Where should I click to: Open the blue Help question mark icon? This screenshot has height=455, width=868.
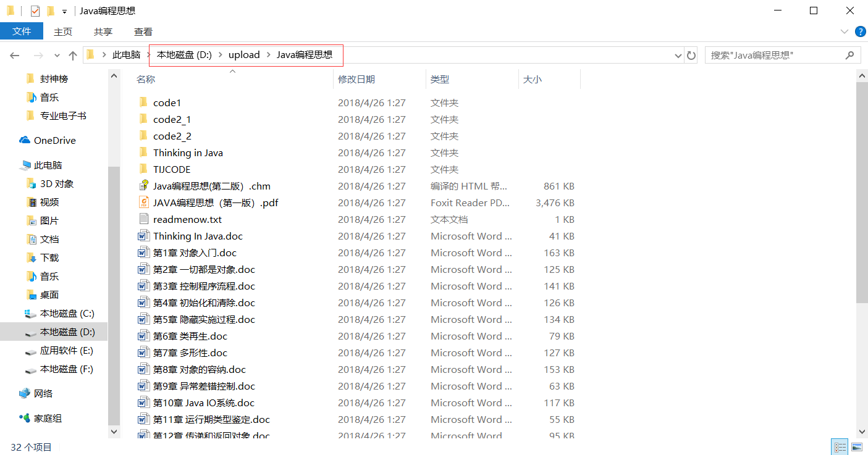pos(860,31)
